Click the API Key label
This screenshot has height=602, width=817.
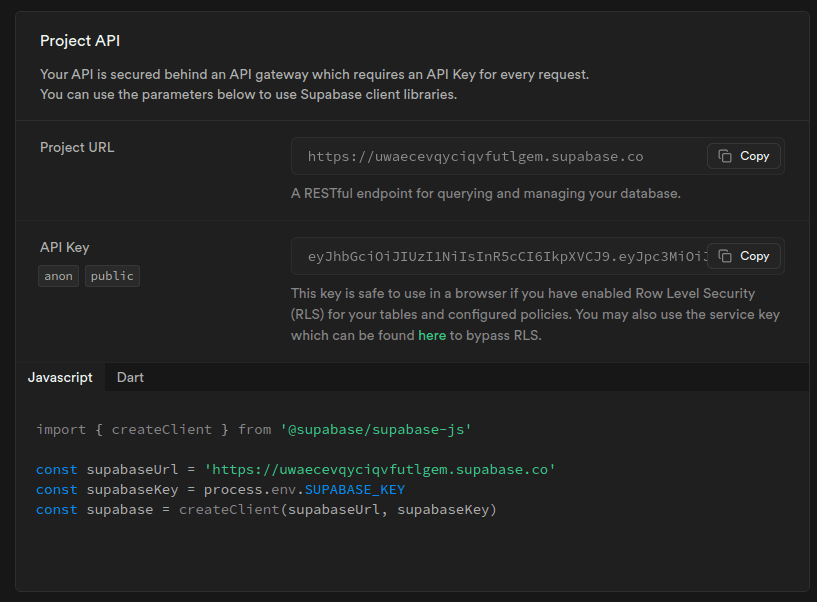point(65,247)
